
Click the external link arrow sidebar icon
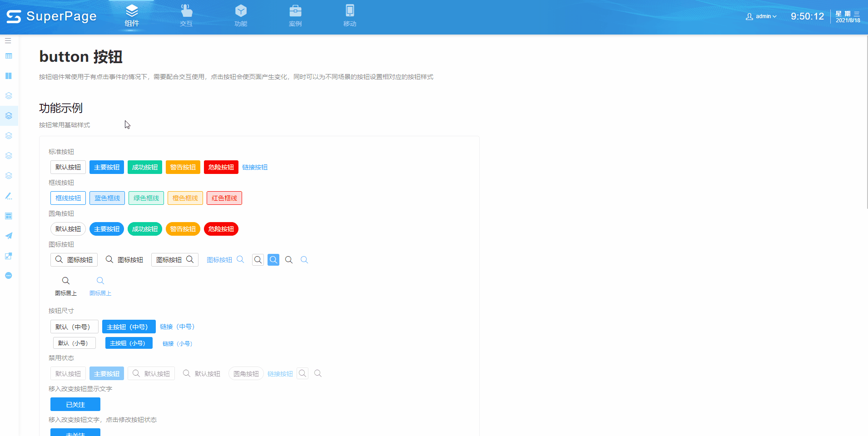(x=9, y=256)
